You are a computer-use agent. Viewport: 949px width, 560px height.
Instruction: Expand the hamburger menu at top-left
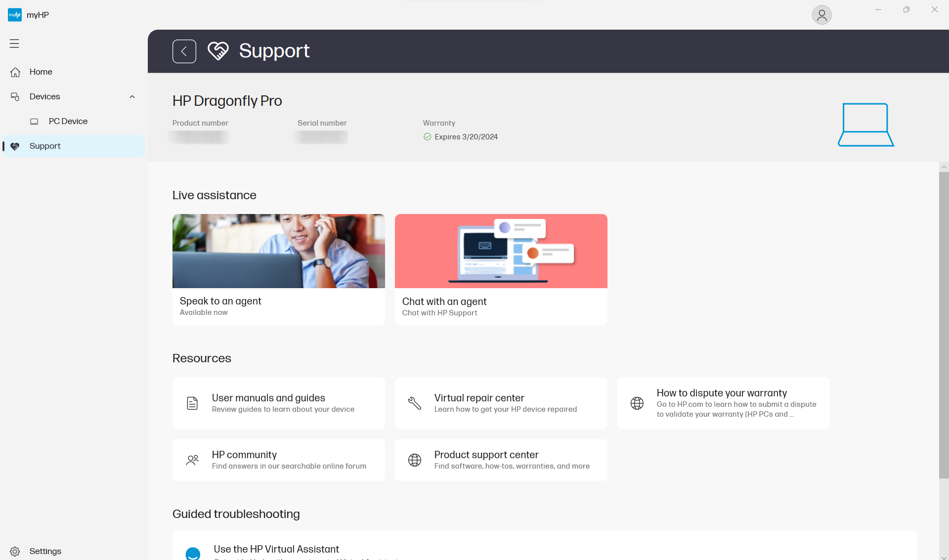[x=15, y=43]
